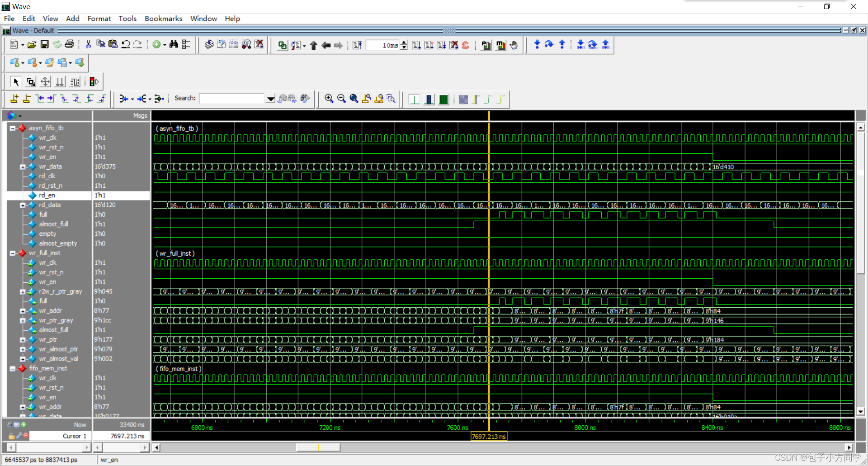Click the Delete Cursor icon
This screenshot has height=466, width=868.
coord(27,99)
